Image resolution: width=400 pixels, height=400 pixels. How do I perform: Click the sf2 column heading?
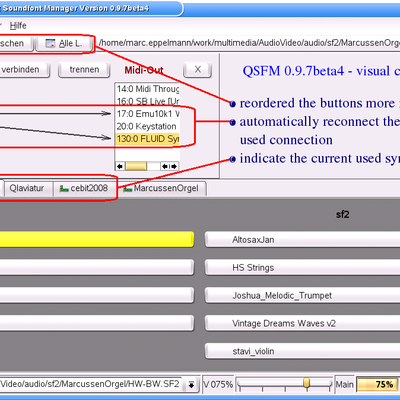click(343, 214)
